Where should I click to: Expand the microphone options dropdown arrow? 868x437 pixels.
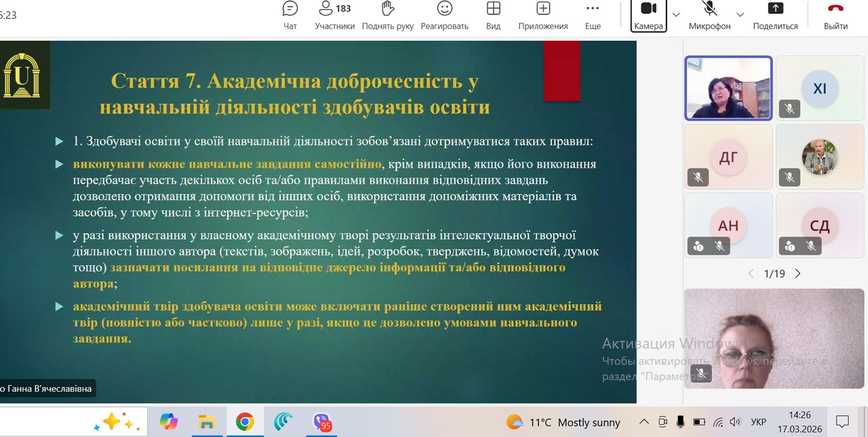(x=740, y=14)
